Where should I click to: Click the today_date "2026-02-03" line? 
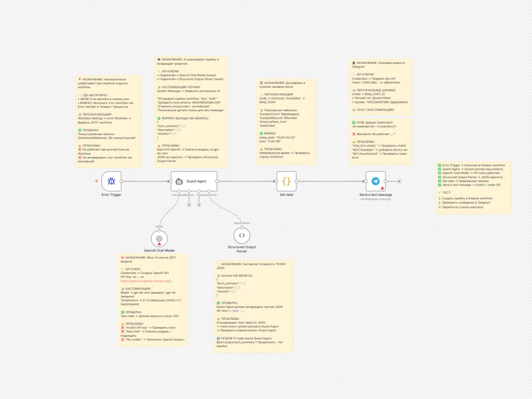pyautogui.click(x=278, y=137)
